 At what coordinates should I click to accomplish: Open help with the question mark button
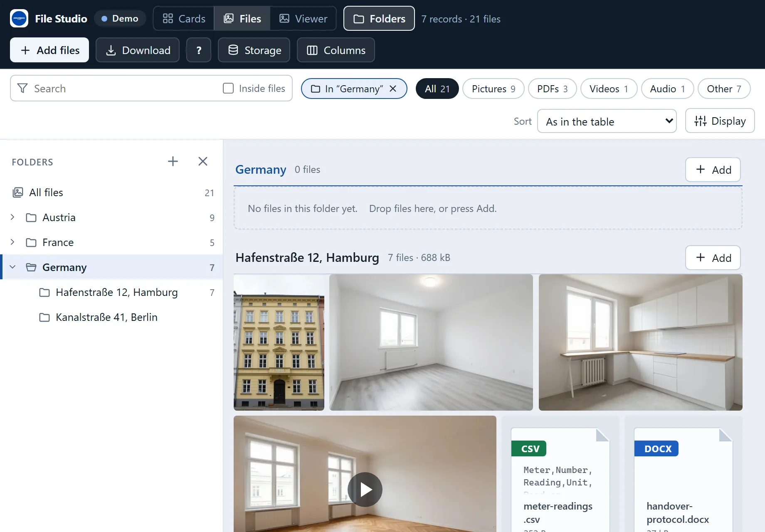click(199, 50)
